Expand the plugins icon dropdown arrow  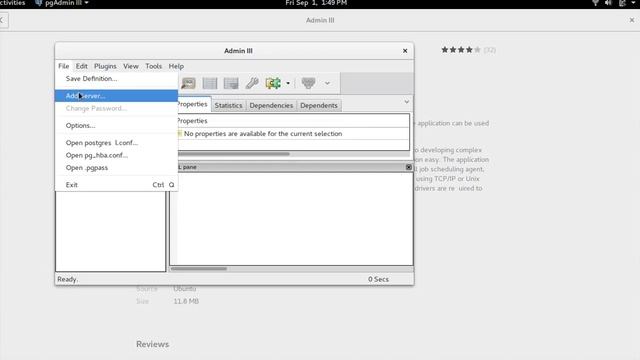coord(288,83)
